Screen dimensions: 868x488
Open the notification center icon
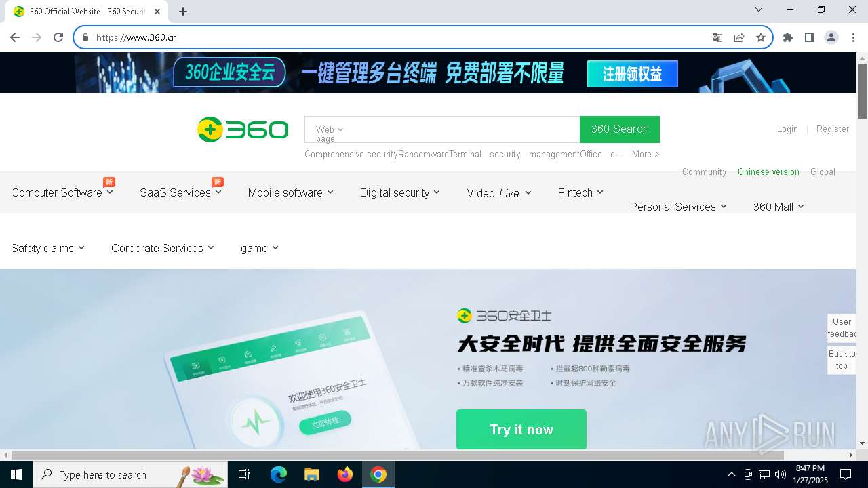click(x=846, y=474)
